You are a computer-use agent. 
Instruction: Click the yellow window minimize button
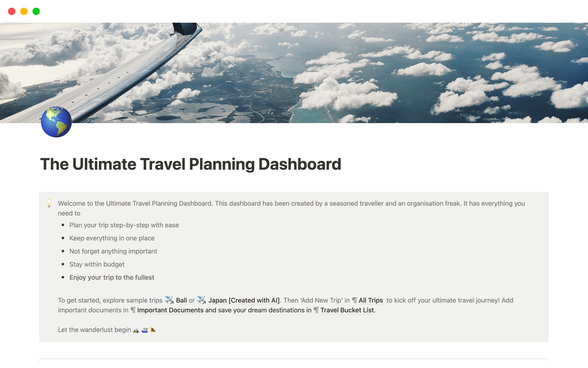pos(24,11)
